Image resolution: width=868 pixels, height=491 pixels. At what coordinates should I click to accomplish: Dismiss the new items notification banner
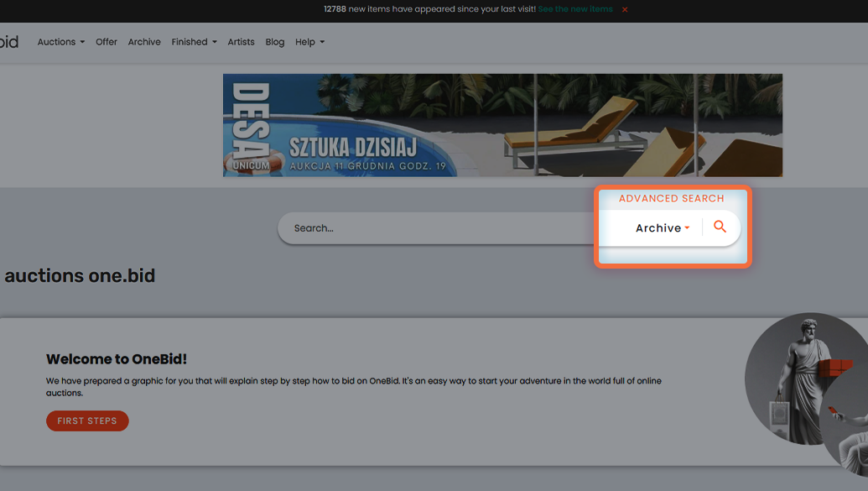pos(625,9)
